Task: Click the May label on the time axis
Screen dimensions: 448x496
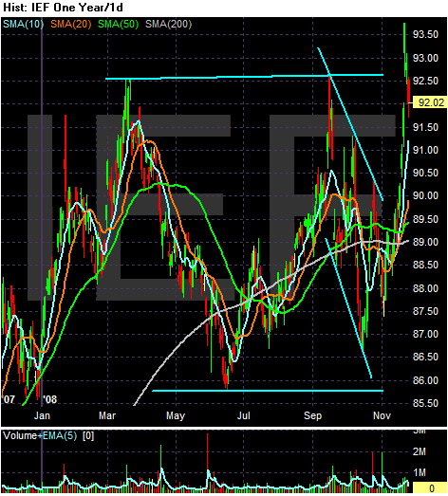Action: pos(176,415)
